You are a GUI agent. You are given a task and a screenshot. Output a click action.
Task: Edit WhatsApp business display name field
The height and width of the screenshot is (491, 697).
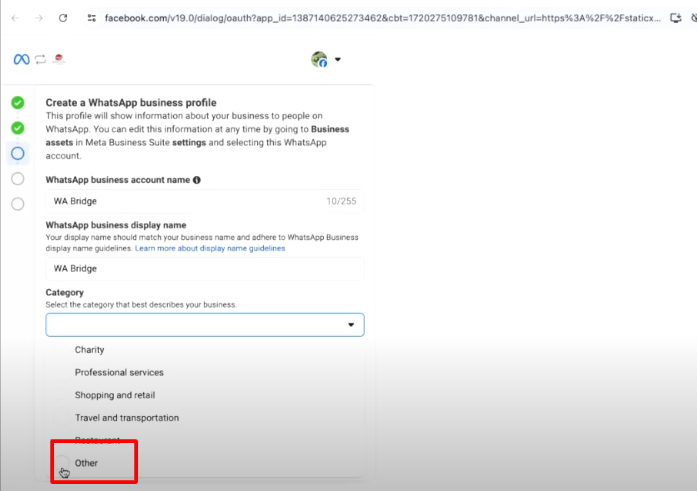205,269
